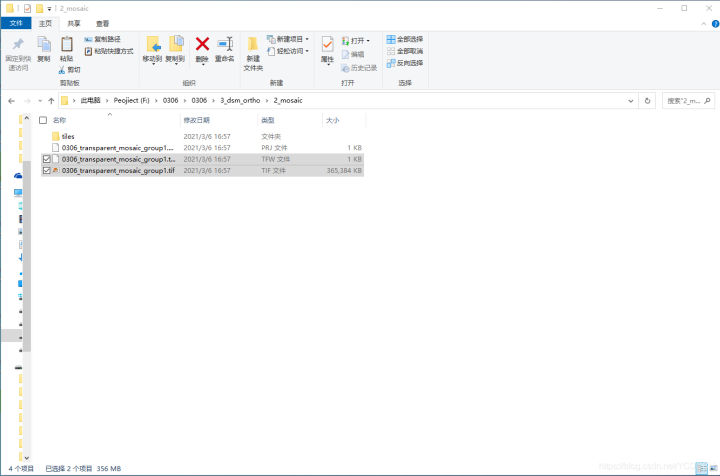Open Easy access (轻松访问) menu

[288, 51]
